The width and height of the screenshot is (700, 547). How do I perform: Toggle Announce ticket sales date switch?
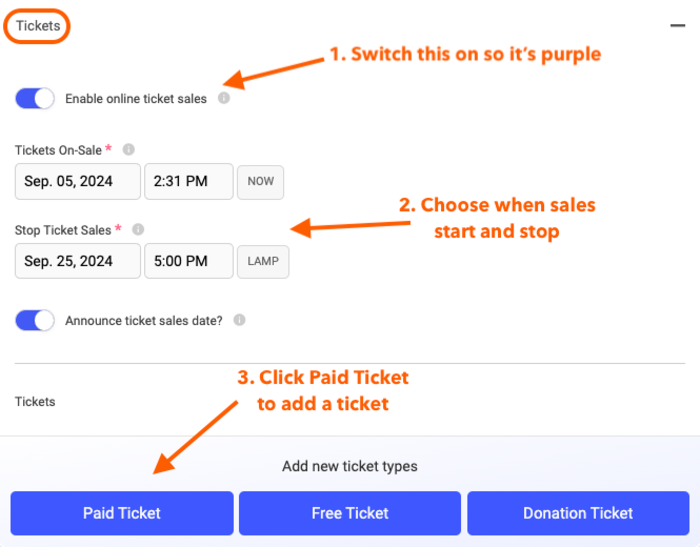[35, 320]
